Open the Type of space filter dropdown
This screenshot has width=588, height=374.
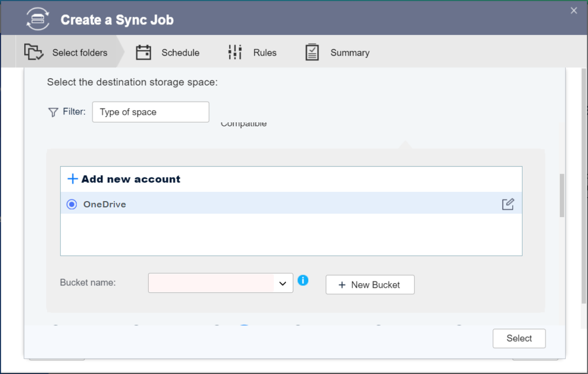pos(150,112)
